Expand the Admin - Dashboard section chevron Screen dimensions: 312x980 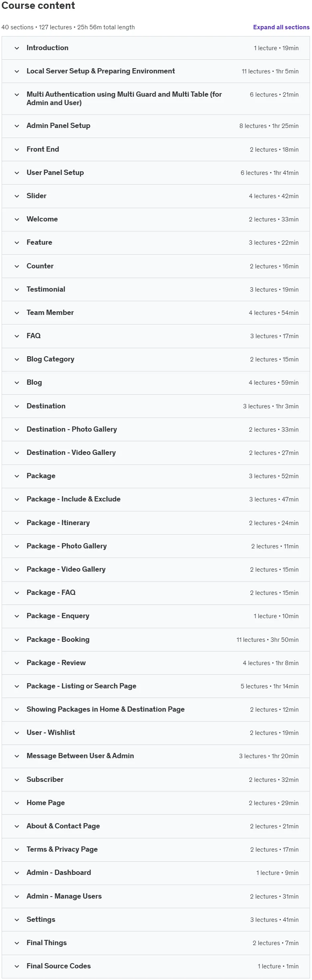[17, 873]
